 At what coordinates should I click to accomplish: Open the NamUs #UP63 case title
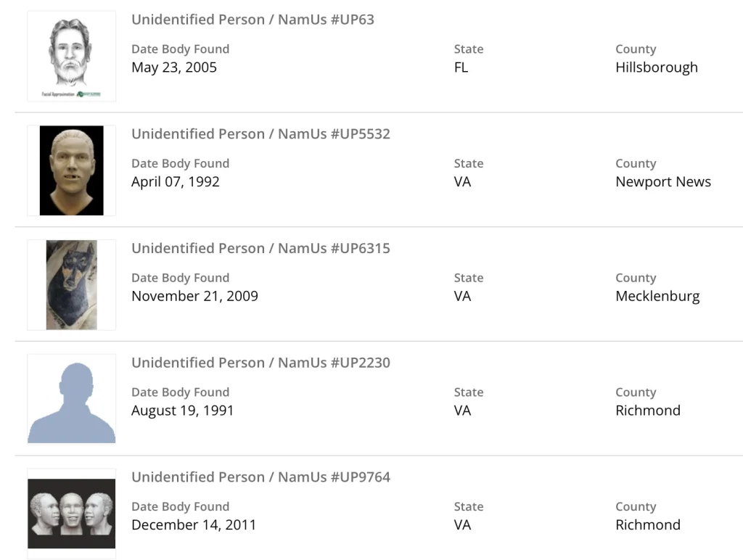coord(253,20)
